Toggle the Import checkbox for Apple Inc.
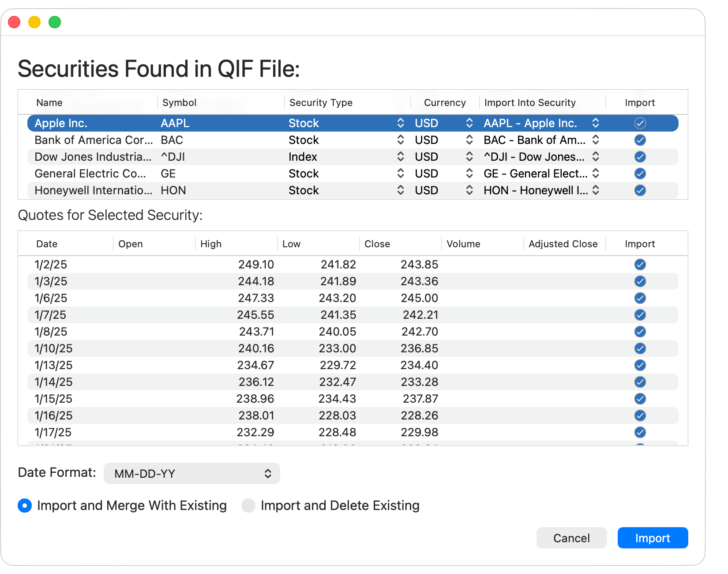728x574 pixels. tap(640, 123)
